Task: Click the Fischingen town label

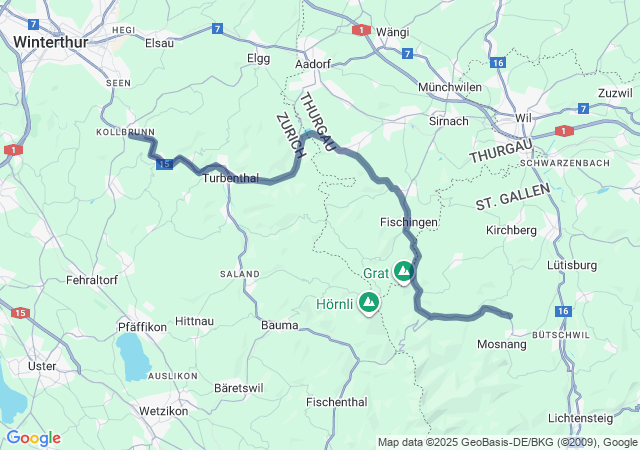Action: tap(409, 222)
